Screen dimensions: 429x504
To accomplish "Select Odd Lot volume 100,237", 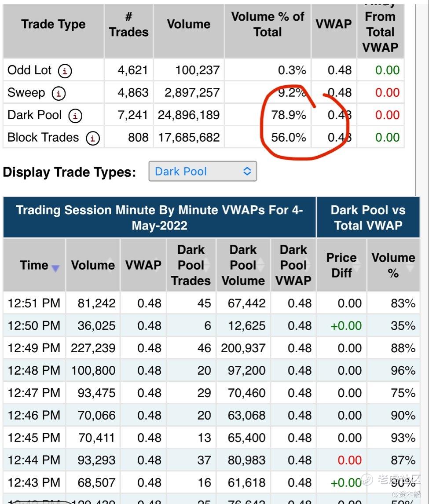I will coord(198,70).
